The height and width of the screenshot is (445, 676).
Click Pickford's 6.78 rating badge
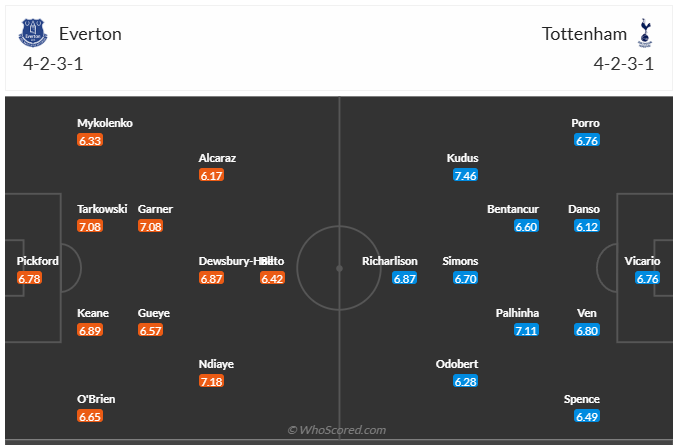[30, 278]
